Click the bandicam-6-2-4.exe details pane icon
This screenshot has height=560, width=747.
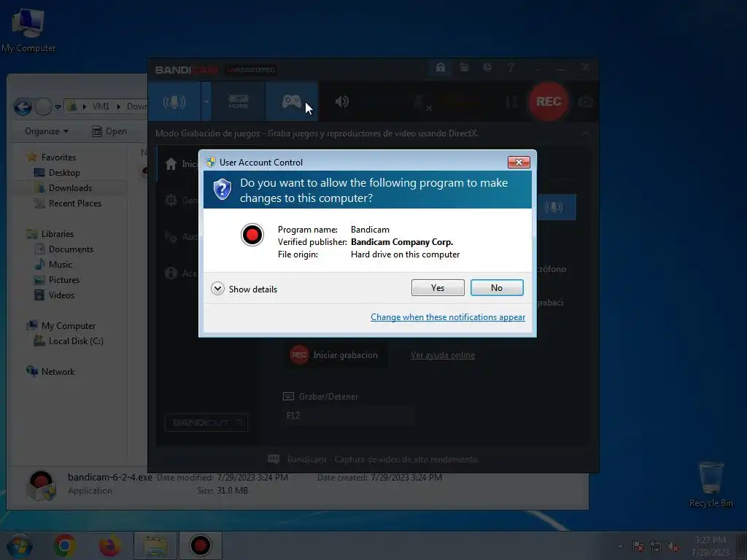(x=42, y=485)
